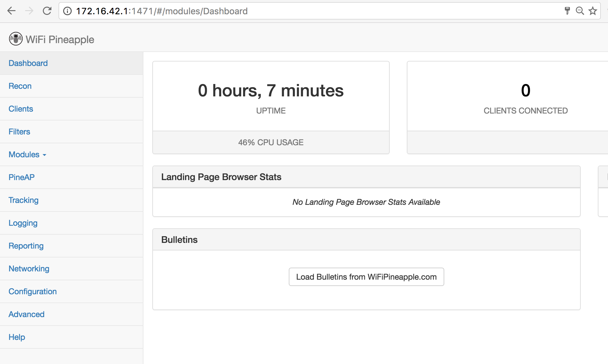Click the Landing Page Browser Stats header

coord(366,177)
